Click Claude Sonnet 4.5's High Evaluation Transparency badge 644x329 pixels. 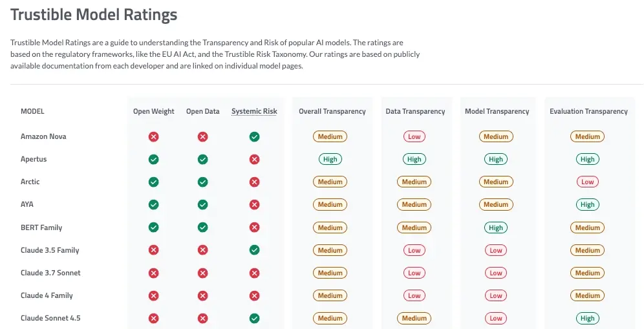[x=587, y=318]
